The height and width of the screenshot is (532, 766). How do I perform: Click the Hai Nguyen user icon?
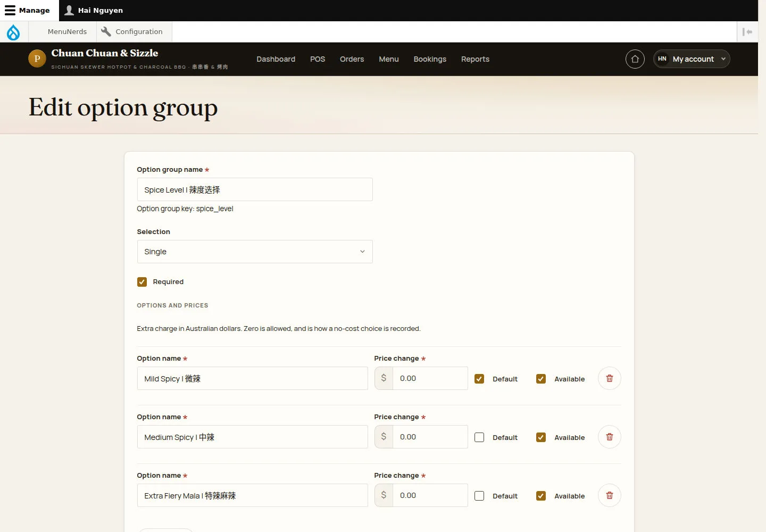(69, 11)
